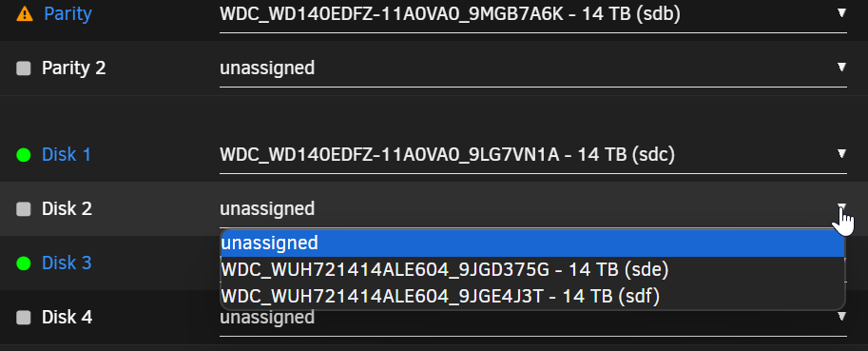
Task: Open the Disk 4 dropdown arrow
Action: pyautogui.click(x=841, y=316)
